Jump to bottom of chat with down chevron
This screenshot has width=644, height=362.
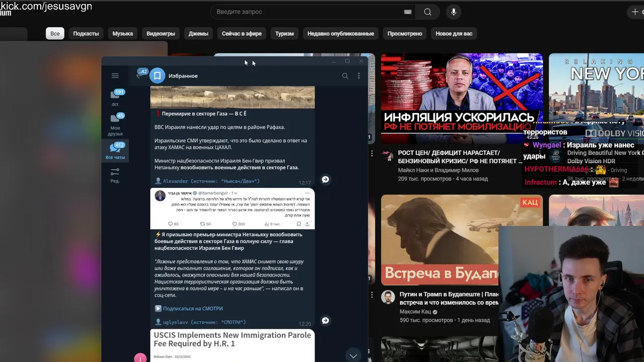coord(353,355)
